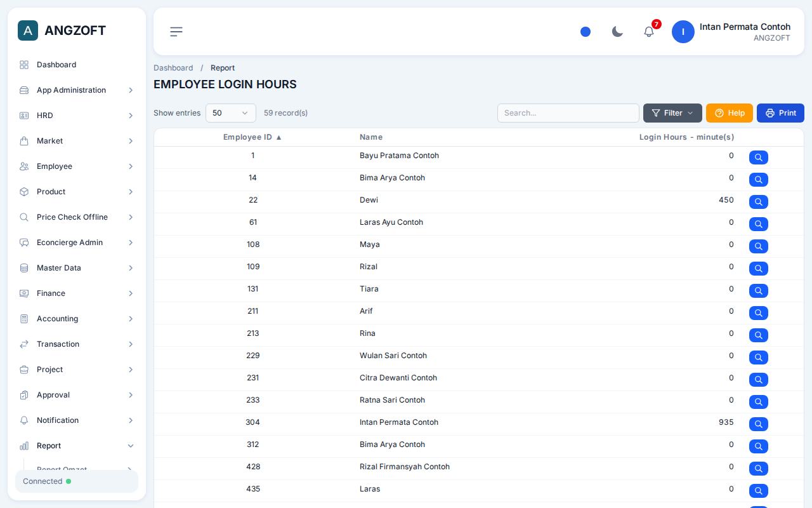Click Dashboard breadcrumb link
The height and width of the screenshot is (508, 812).
coord(173,68)
